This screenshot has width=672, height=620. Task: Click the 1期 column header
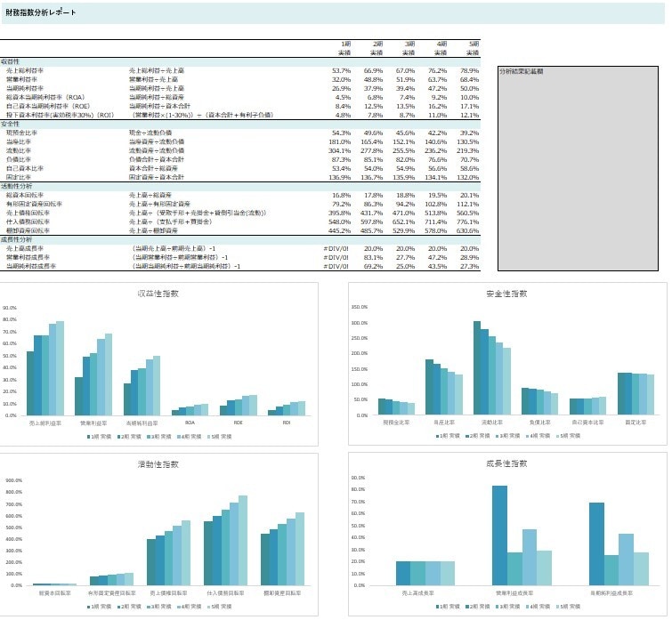pos(345,44)
